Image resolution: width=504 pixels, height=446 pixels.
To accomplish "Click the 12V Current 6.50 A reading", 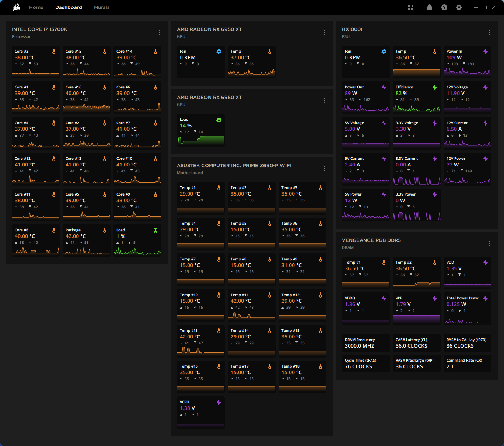I will (x=454, y=129).
